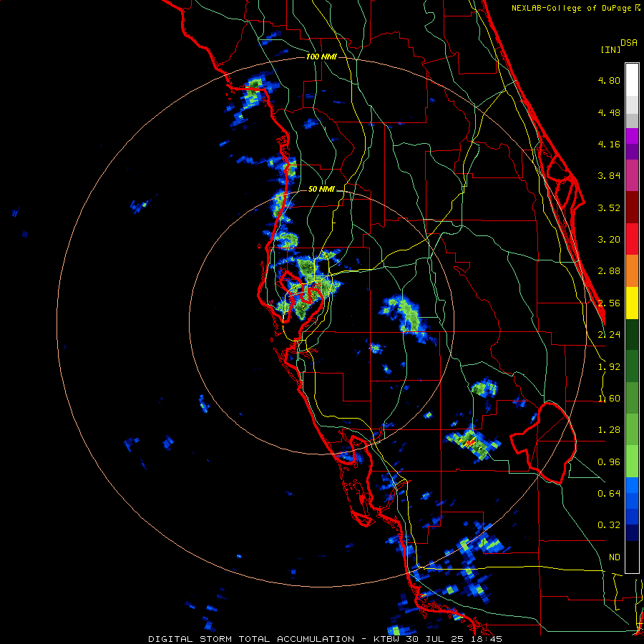This screenshot has width=644, height=644.
Task: Click the 3.84 legend value
Action: point(609,176)
